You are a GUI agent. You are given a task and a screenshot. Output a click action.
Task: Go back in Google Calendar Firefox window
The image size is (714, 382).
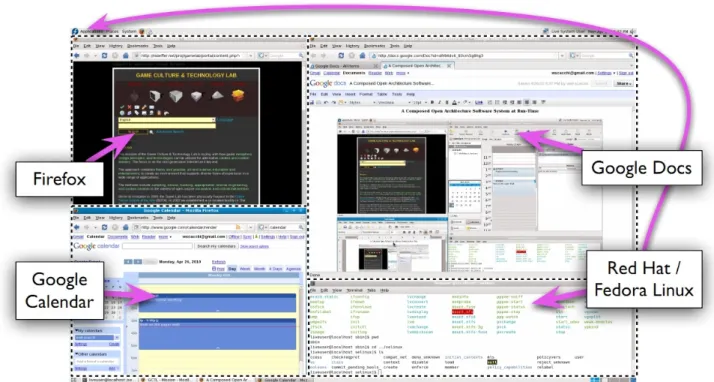pos(76,227)
